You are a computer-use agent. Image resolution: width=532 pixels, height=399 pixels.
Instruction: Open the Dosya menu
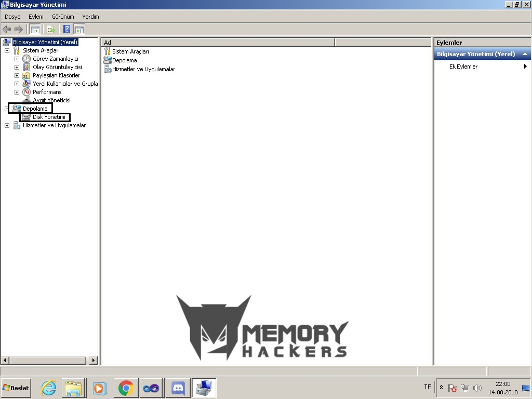pos(12,17)
